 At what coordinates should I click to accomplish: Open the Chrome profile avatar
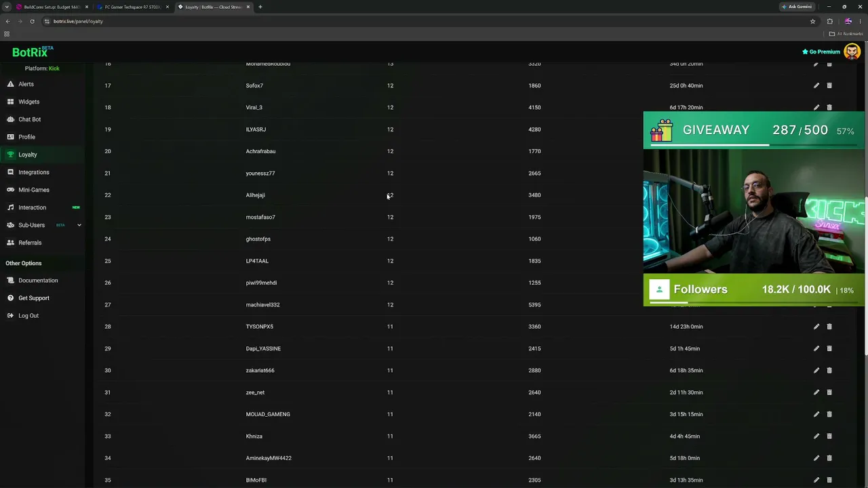[x=848, y=21]
